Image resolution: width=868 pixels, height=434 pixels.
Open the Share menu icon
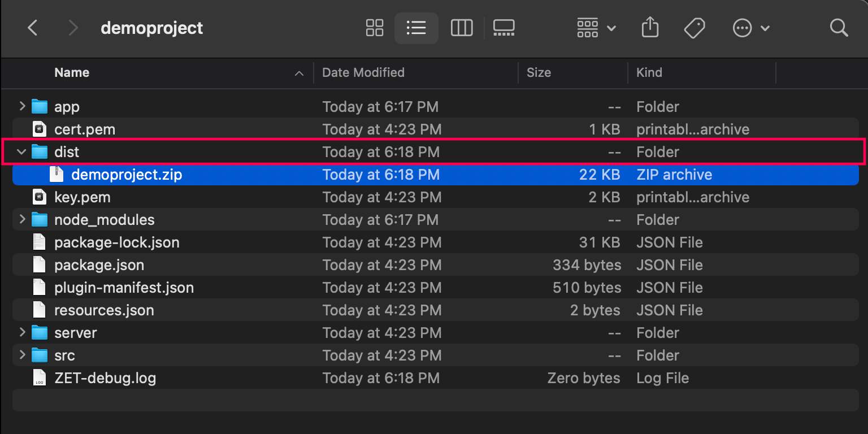(x=650, y=28)
